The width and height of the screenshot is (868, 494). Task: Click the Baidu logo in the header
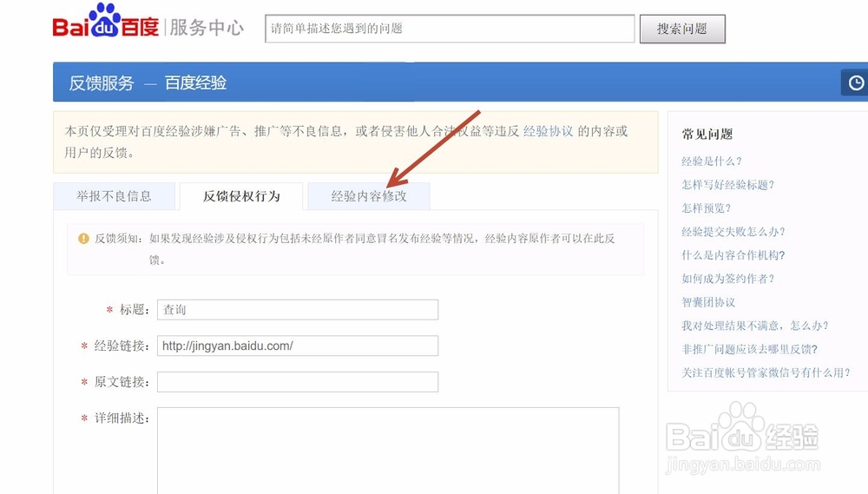click(106, 23)
